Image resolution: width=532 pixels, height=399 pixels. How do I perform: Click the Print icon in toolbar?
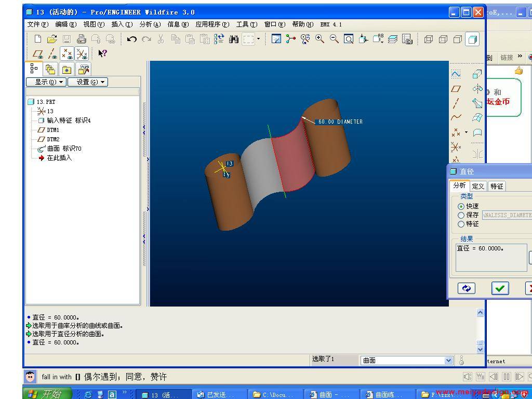[81, 39]
